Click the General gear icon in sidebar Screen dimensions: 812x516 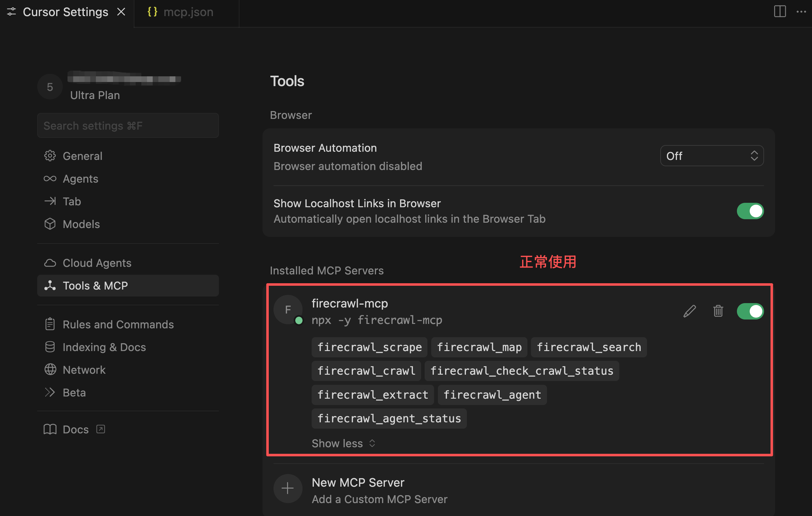click(x=50, y=156)
